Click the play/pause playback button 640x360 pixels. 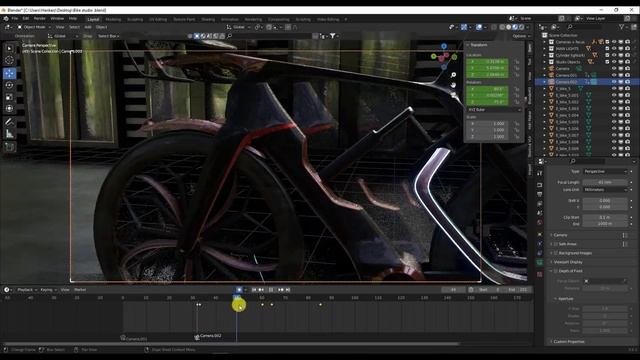pos(271,290)
